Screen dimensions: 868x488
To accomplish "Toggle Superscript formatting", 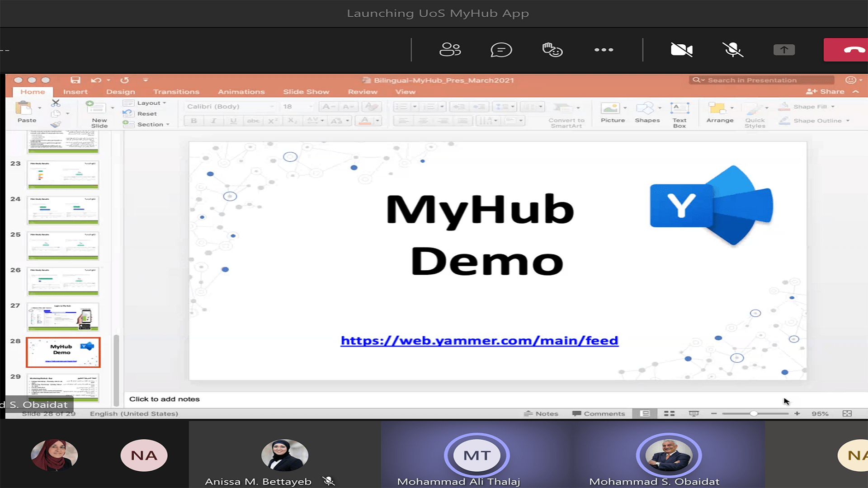I will tap(273, 121).
